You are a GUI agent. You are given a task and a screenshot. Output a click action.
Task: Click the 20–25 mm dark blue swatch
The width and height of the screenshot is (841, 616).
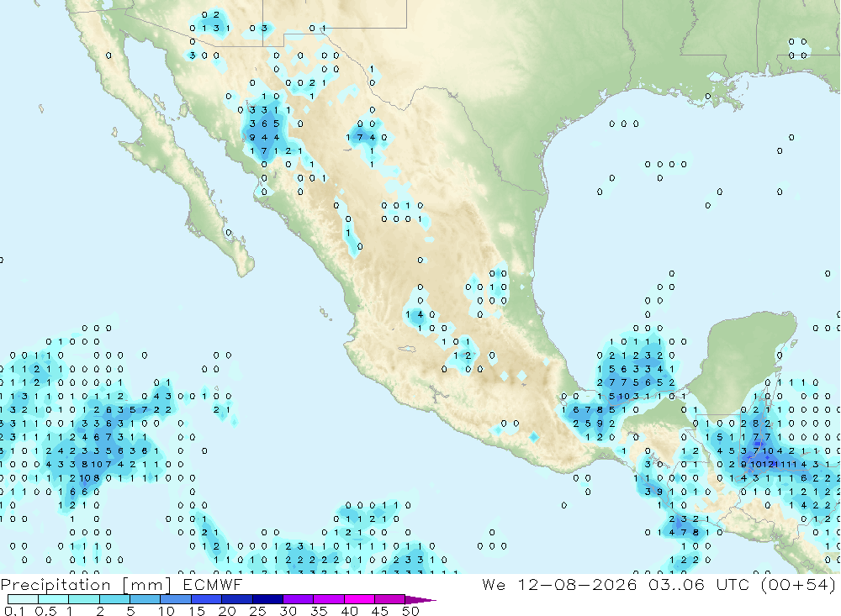point(236,599)
